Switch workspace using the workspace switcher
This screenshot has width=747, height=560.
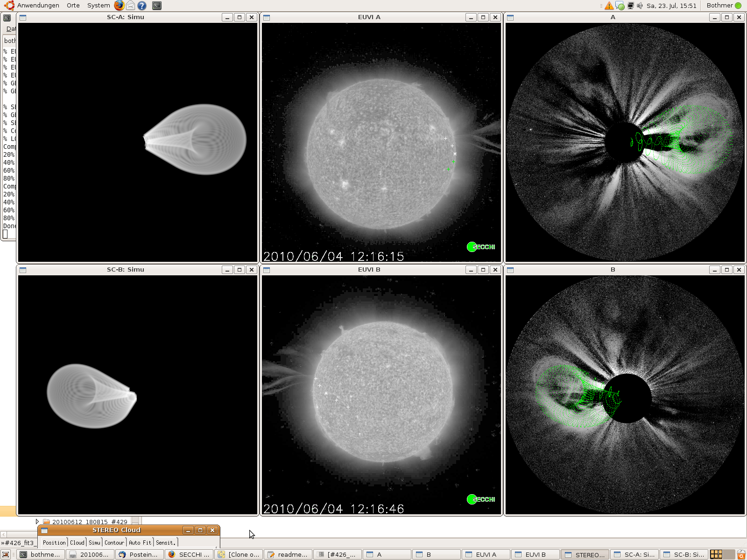722,554
